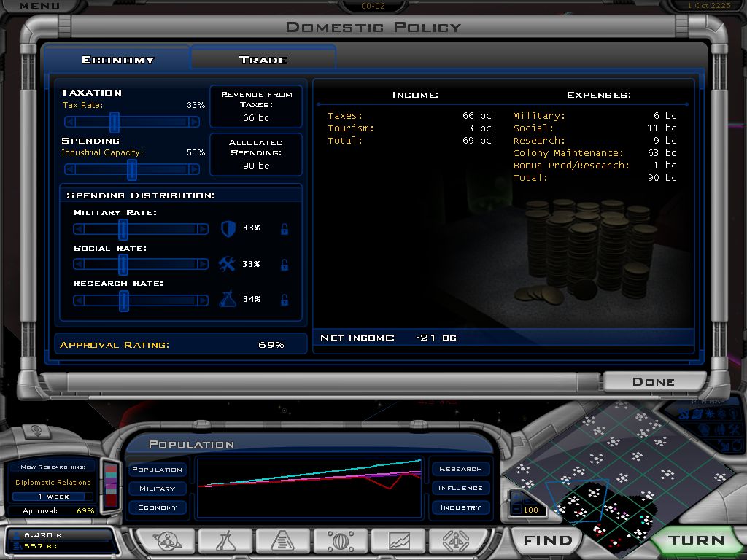Click the date 1 Oct 2225
This screenshot has width=747, height=560.
click(709, 5)
